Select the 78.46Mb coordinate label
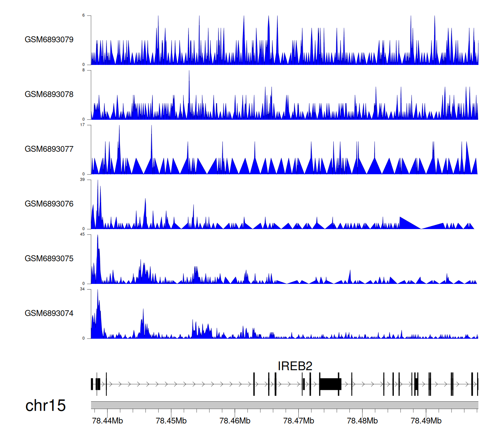Viewport: 504px width, 444px height. click(235, 421)
